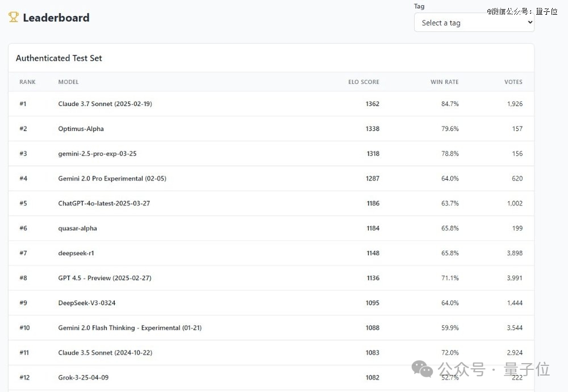Viewport: 568px width, 392px height.
Task: Click the MODEL column header
Action: click(69, 82)
